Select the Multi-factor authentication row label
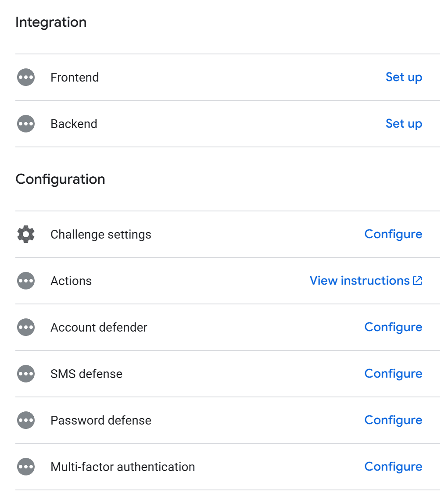 pos(122,467)
